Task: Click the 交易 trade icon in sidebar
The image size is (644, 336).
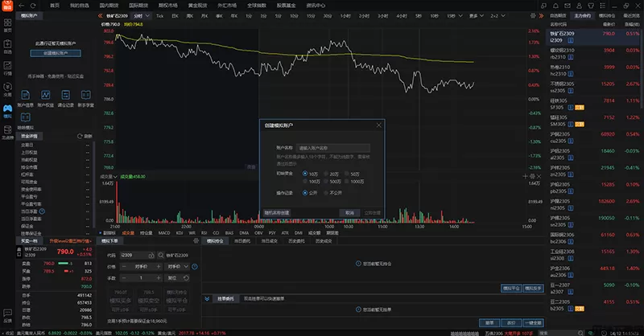Action: 8,88
